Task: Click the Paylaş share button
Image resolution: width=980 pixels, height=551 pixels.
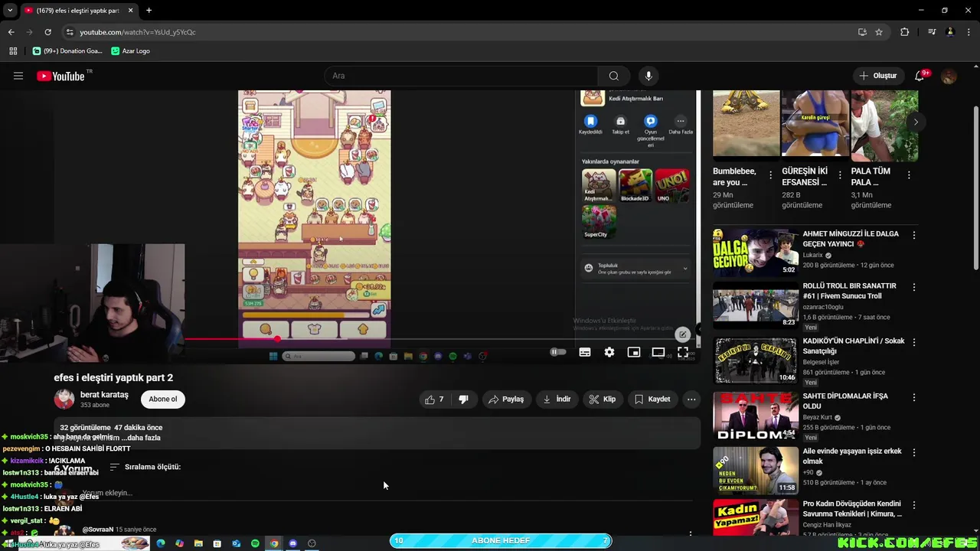Action: 506,399
